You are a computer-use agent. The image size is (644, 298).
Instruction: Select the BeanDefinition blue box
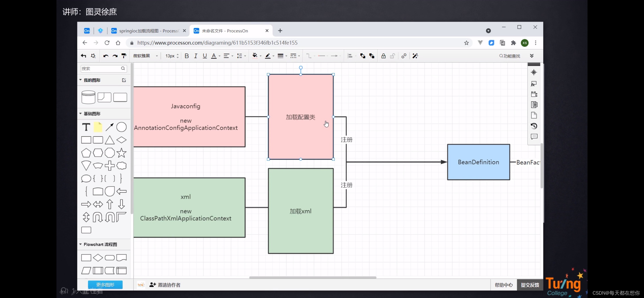click(x=478, y=162)
